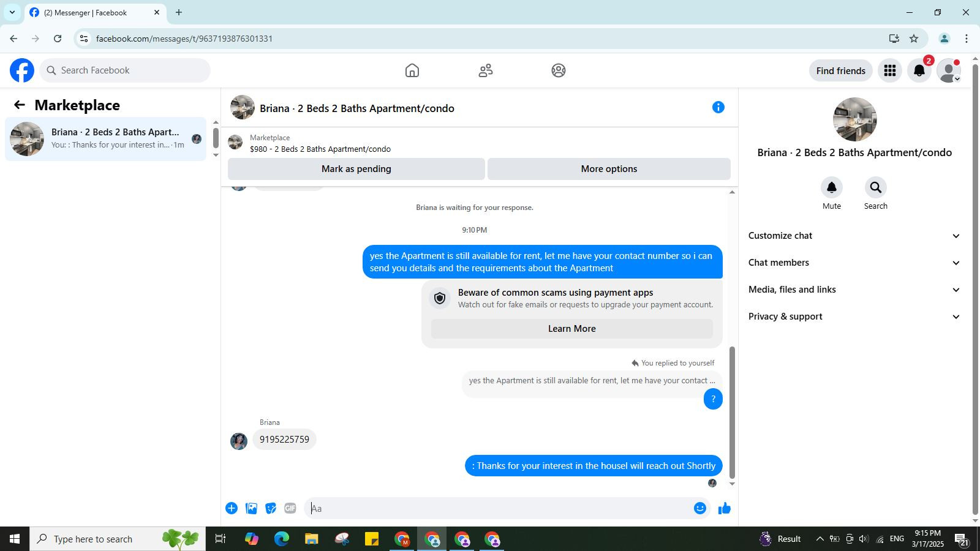Open the Facebook home logo
Screen dimensions: 980x551
coord(22,70)
